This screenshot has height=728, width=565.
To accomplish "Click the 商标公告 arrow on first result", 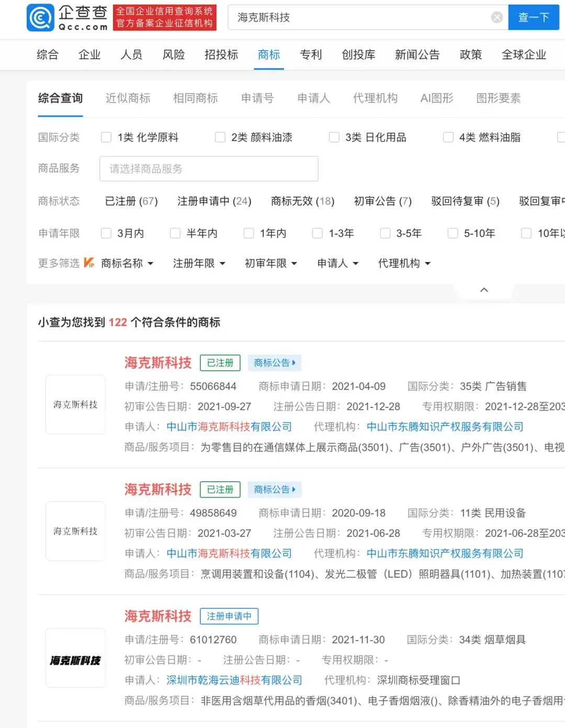I will click(275, 362).
